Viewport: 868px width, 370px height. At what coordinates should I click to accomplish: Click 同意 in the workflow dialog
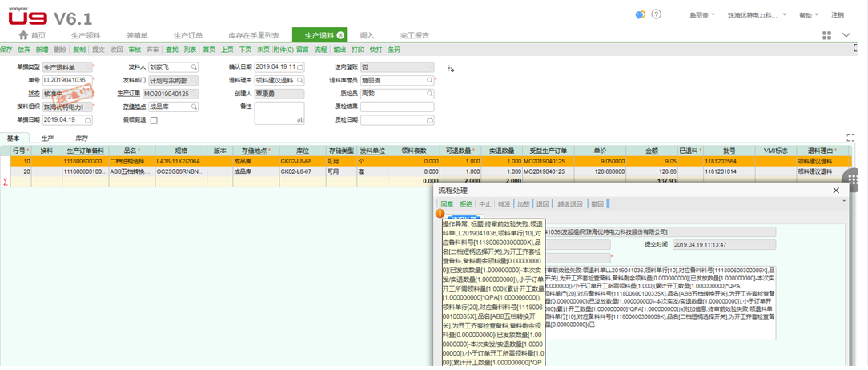(447, 203)
